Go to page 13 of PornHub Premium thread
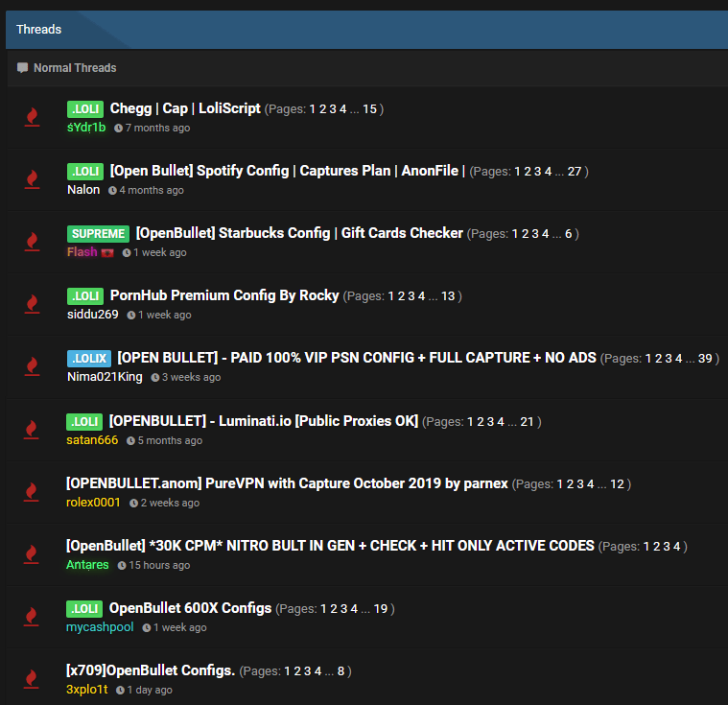The image size is (728, 705). [448, 296]
